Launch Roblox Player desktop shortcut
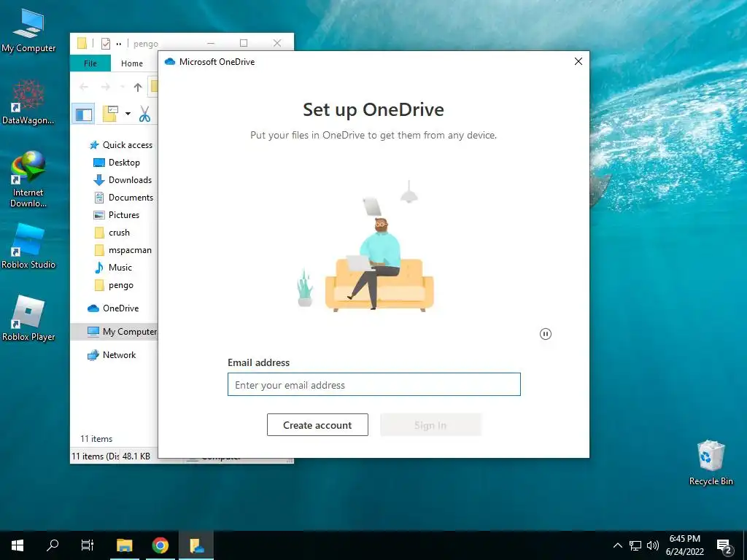This screenshot has width=747, height=560. 28,318
